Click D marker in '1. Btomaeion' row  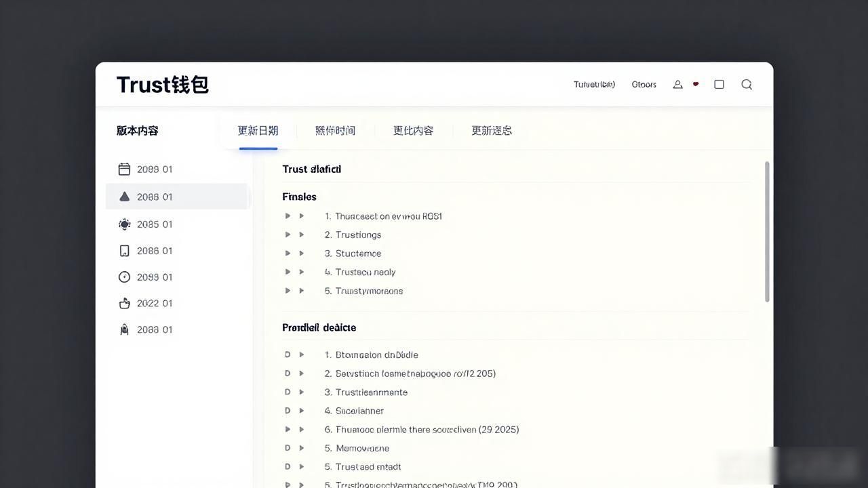[x=288, y=354]
